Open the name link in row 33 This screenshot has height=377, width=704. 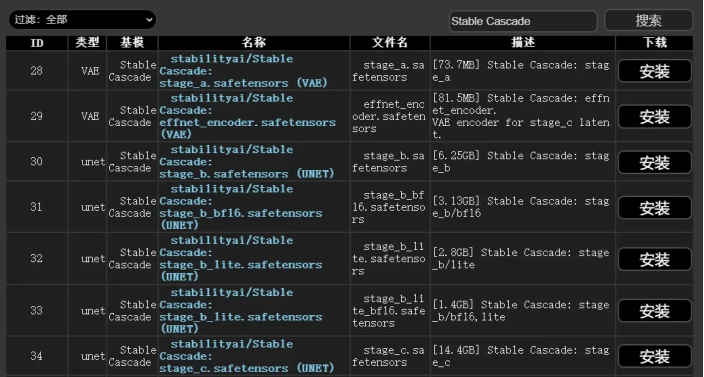coord(241,311)
